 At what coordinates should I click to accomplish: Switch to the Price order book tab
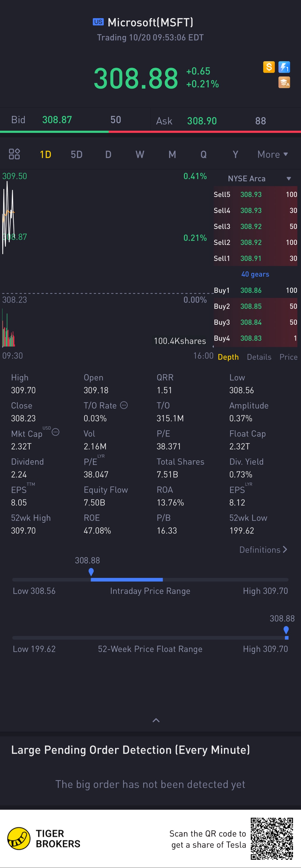coord(288,357)
